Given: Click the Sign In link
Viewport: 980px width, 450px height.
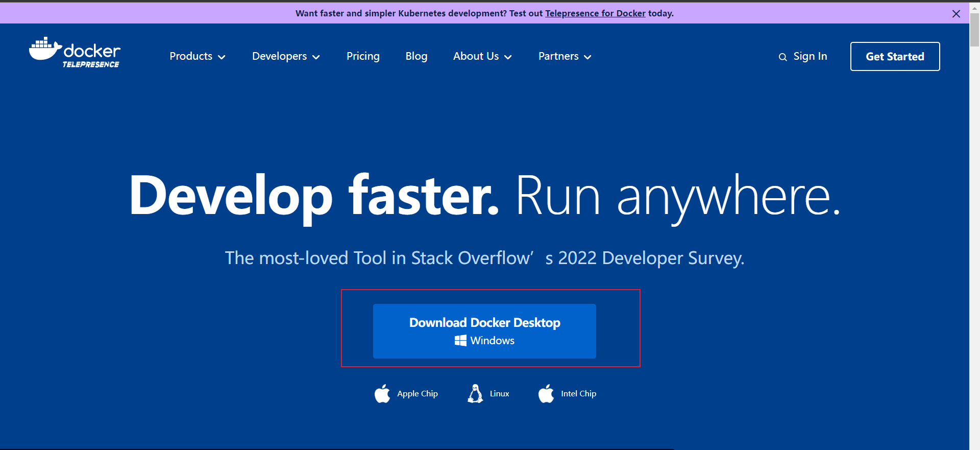Looking at the screenshot, I should 810,56.
